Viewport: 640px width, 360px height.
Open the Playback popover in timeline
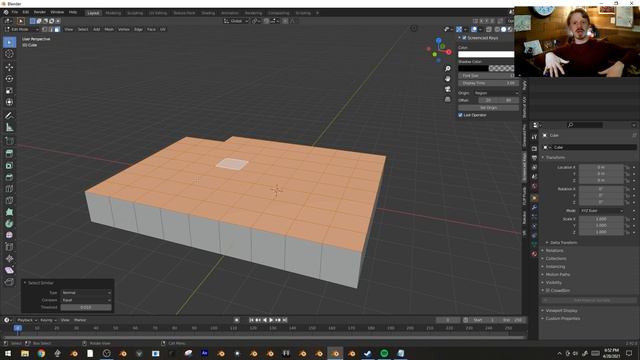click(27, 320)
